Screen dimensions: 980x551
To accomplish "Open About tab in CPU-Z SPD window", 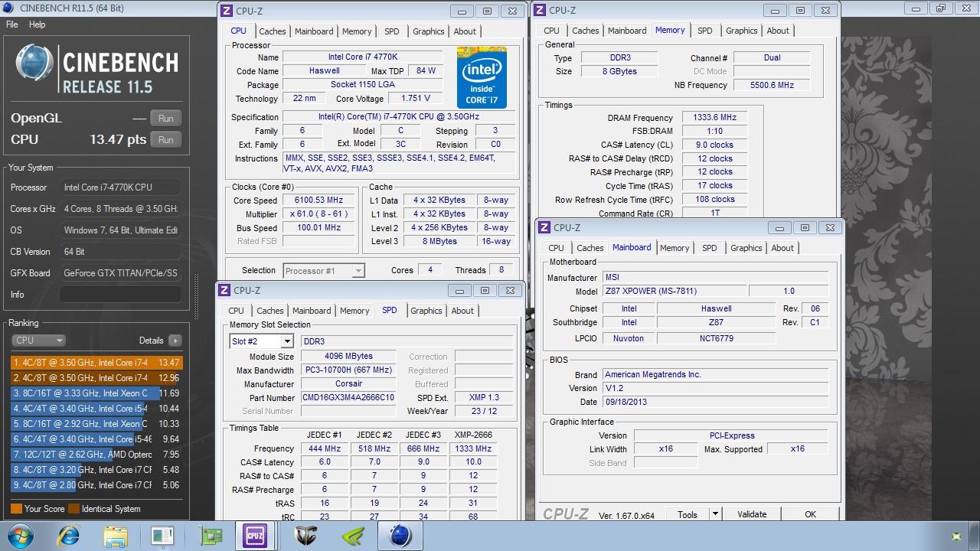I will (x=462, y=311).
